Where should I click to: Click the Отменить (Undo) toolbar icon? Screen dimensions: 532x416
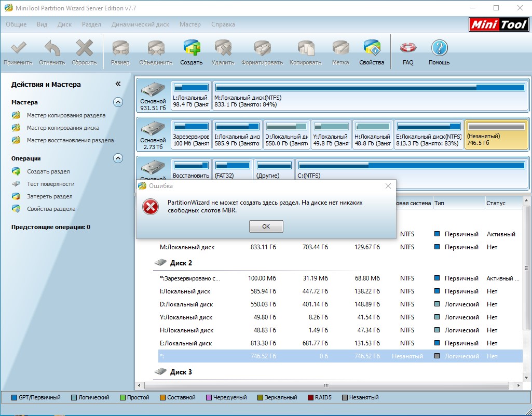click(x=52, y=48)
